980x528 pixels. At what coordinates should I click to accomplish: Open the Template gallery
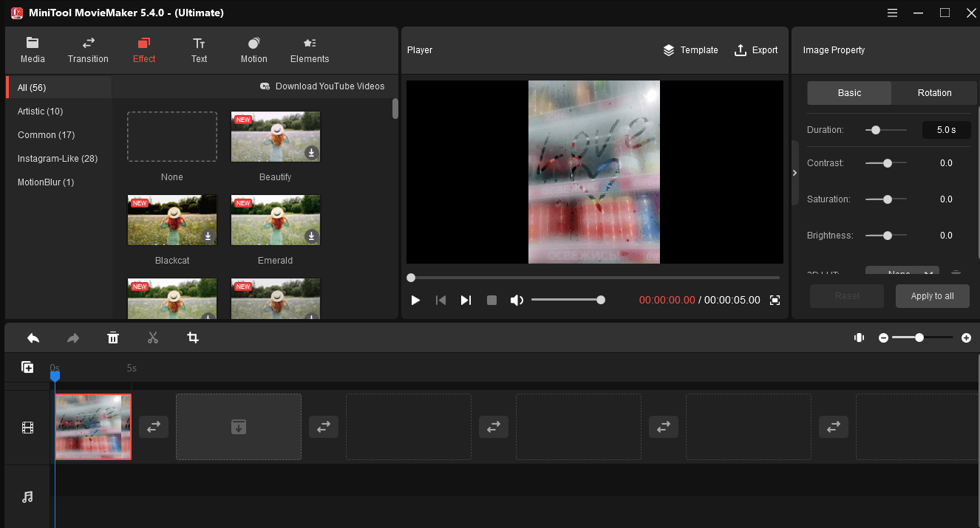click(690, 50)
